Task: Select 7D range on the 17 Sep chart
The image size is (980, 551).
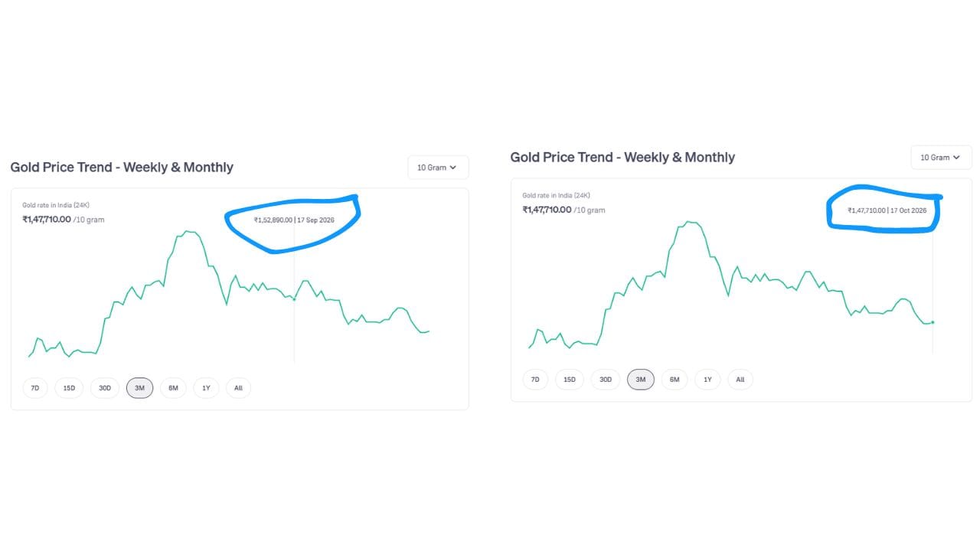Action: coord(35,388)
